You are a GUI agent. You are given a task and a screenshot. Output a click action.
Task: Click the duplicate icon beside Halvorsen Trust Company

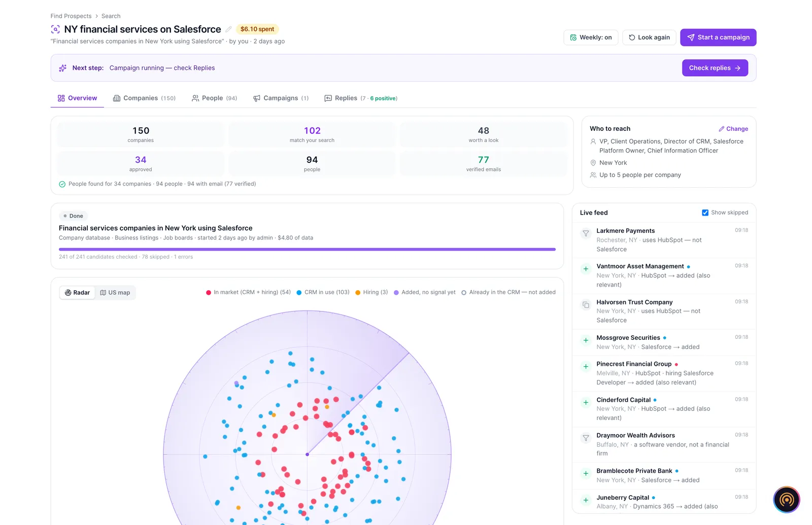(586, 305)
